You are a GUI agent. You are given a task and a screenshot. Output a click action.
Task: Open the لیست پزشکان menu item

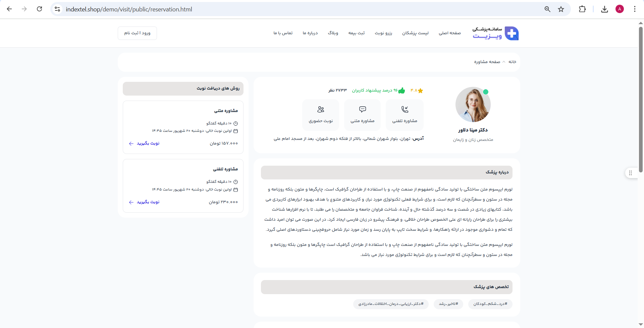point(415,33)
